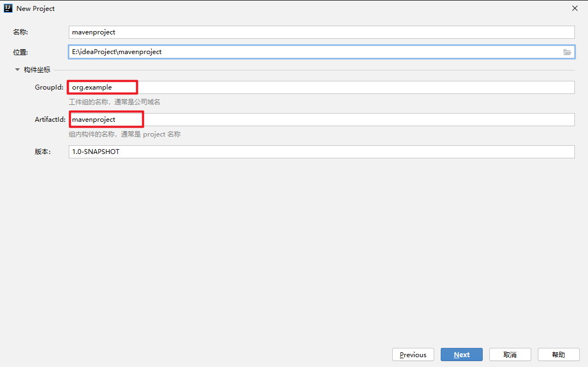Viewport: 588px width, 367px height.
Task: Collapse the 构件坐标 section
Action: (x=17, y=70)
